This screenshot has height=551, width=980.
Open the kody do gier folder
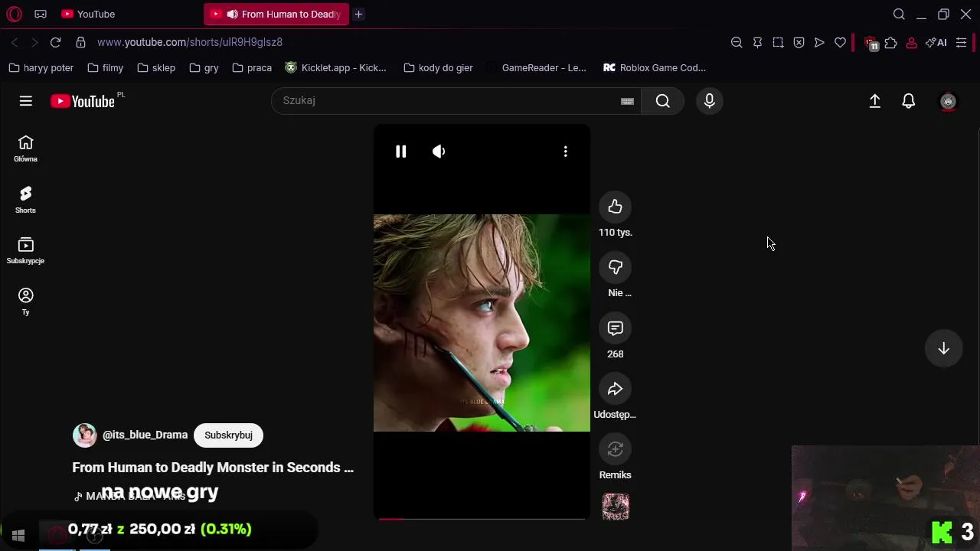(x=438, y=67)
